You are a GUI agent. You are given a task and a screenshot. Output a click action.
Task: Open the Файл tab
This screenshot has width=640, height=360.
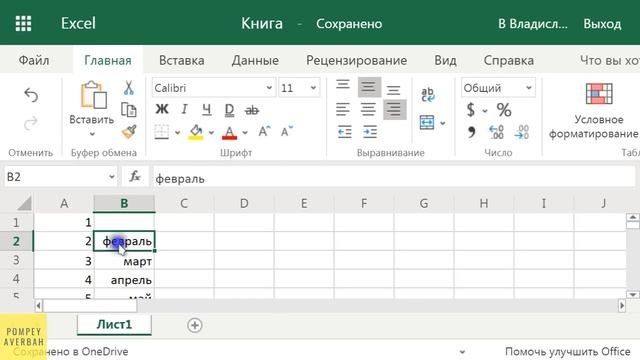pos(34,60)
